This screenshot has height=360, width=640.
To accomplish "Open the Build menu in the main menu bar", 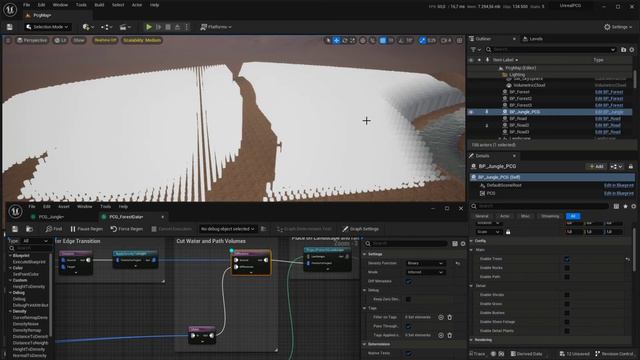I will coord(99,5).
